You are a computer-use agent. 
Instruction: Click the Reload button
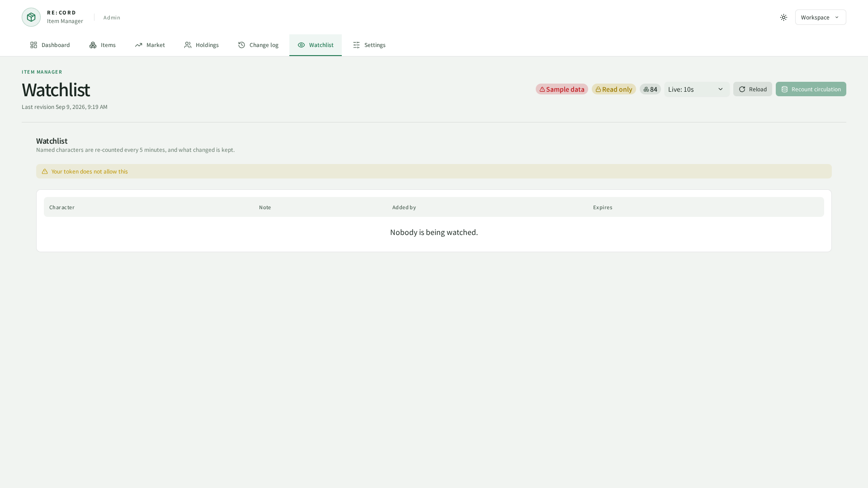tap(753, 89)
